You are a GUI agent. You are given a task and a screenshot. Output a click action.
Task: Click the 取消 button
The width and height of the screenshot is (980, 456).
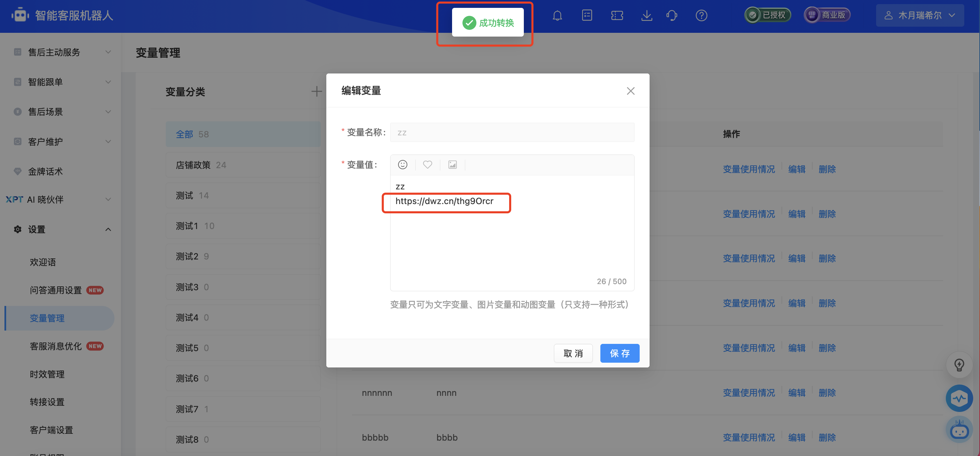573,353
